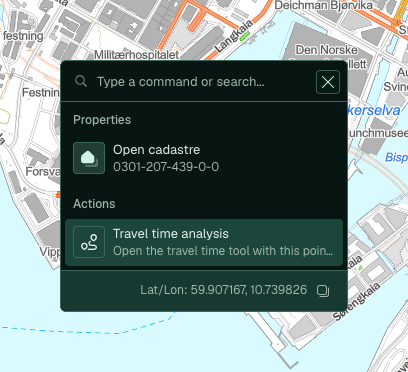Screen dimensions: 408x372
Task: Click the 'Properties' section heading
Action: pyautogui.click(x=102, y=120)
